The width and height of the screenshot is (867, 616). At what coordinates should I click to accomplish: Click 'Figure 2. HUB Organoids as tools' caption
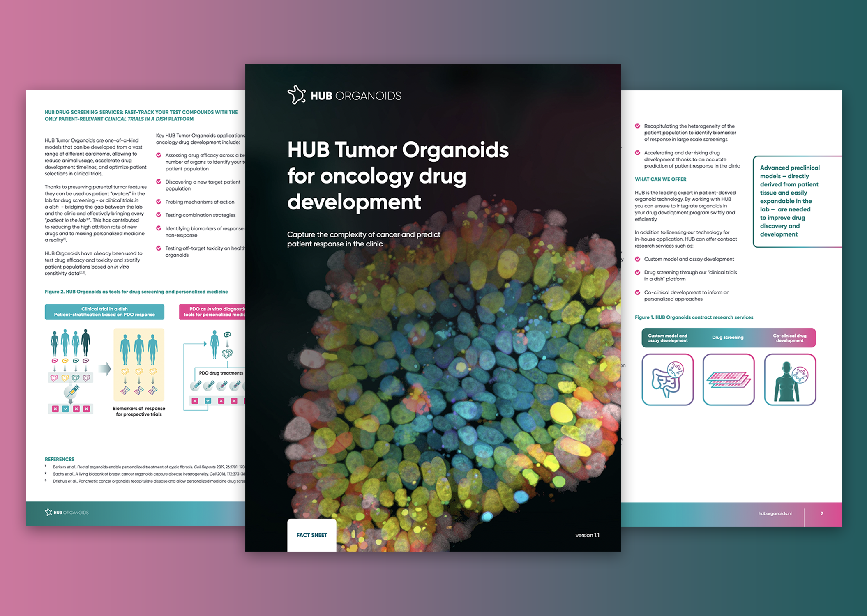(136, 292)
